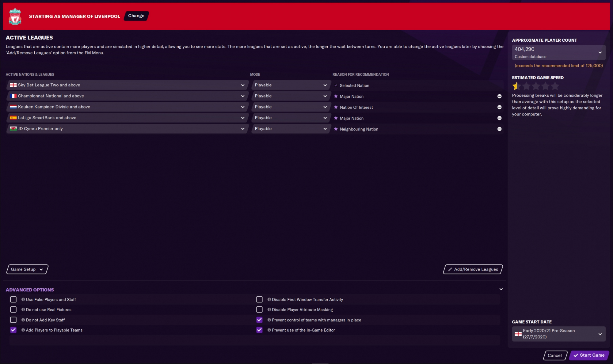Disable Prevent use of the In-Game Editor

pos(259,330)
